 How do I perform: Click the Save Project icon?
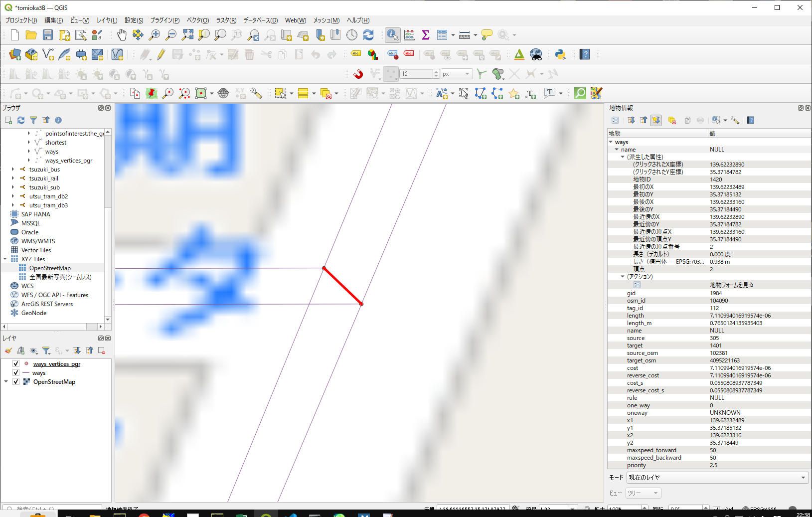tap(48, 35)
